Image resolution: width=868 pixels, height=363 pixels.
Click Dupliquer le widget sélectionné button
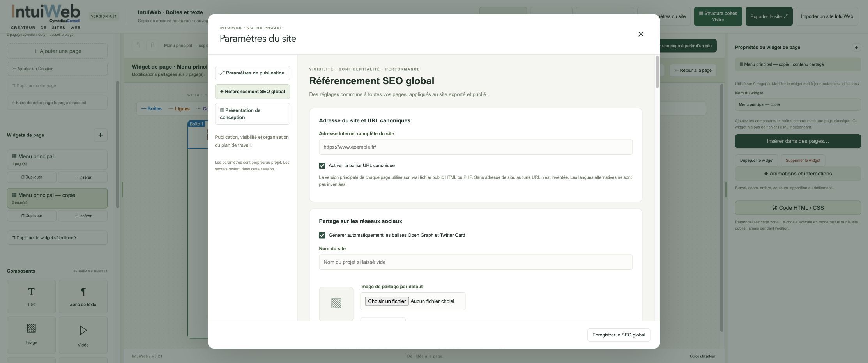pyautogui.click(x=57, y=238)
